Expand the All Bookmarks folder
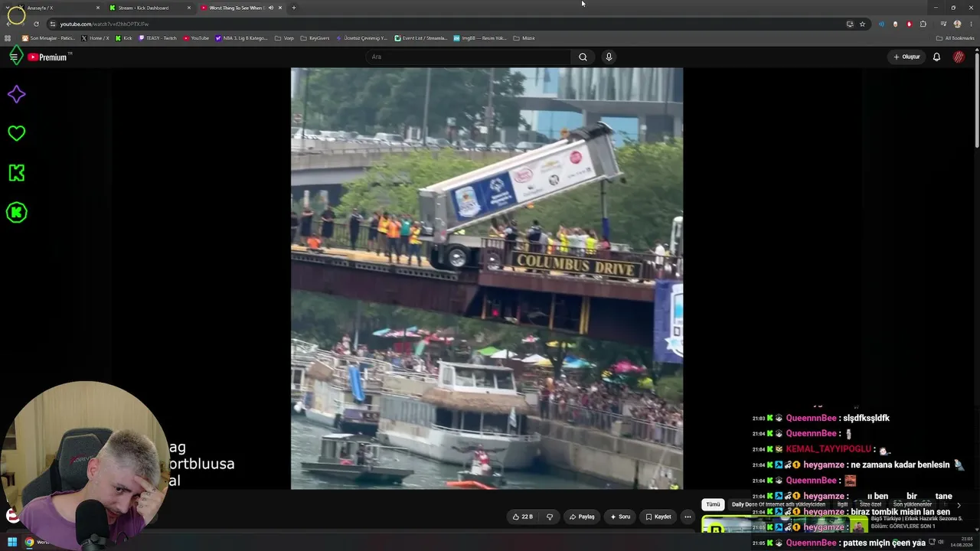The height and width of the screenshot is (551, 980). 955,37
